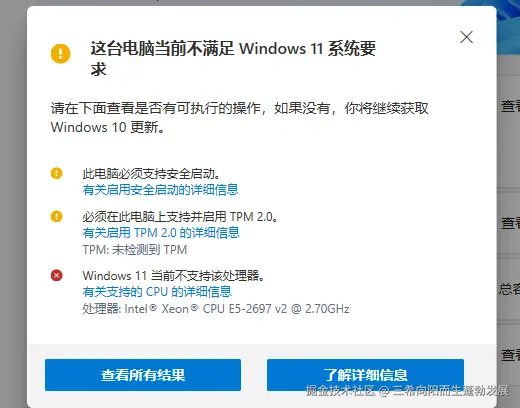This screenshot has height=408, width=520.
Task: Select the Windows 11 当前不支持该处理器 message
Action: pyautogui.click(x=173, y=276)
